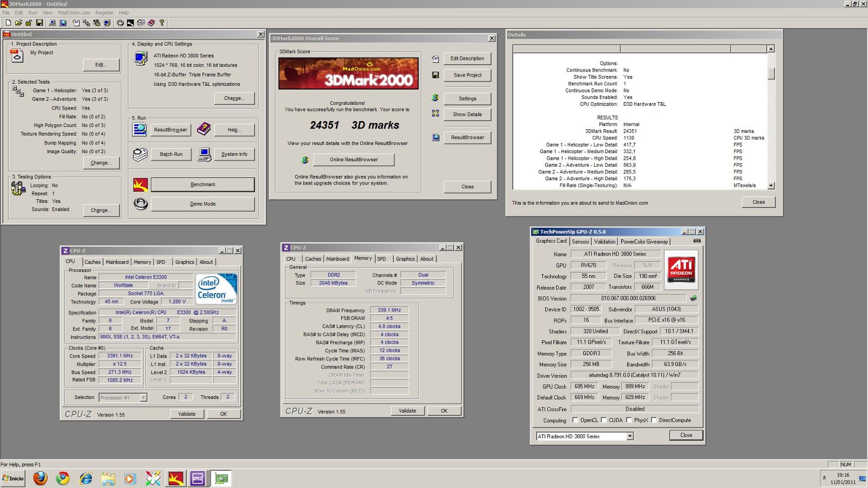The height and width of the screenshot is (488, 868).
Task: Click the Demo Mode button
Action: 203,204
